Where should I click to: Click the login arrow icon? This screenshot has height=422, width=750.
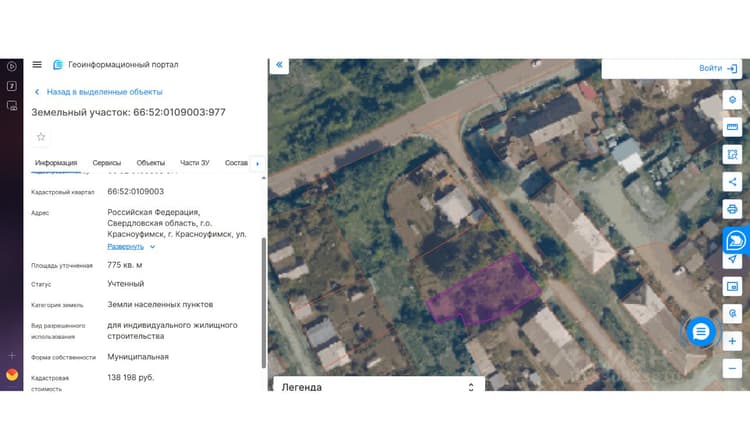(732, 69)
